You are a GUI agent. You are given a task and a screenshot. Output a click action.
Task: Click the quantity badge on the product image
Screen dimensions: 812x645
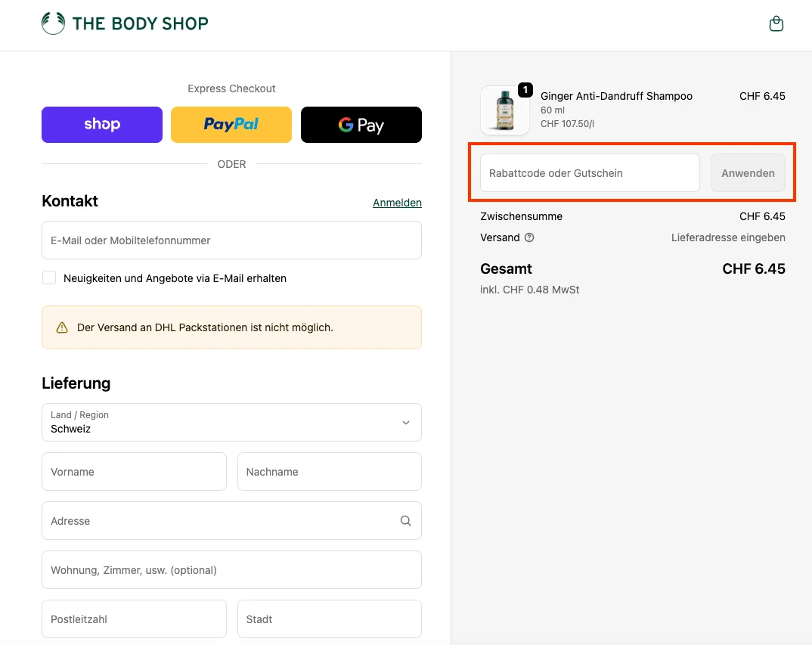click(525, 88)
